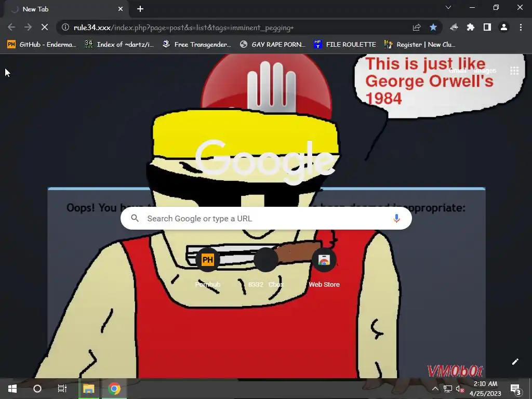Screen dimensions: 532x399
Task: Open the Extensions puzzle icon
Action: click(471, 27)
